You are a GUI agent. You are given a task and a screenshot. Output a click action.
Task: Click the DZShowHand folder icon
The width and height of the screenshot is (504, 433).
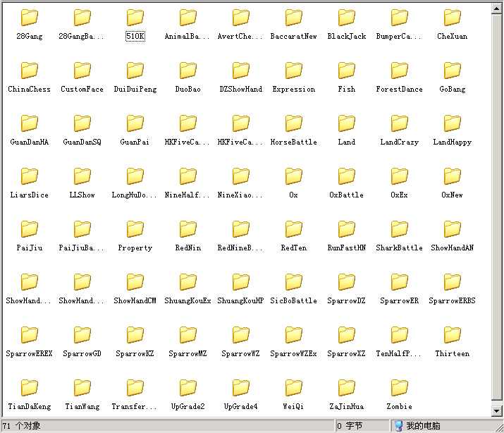pos(241,71)
